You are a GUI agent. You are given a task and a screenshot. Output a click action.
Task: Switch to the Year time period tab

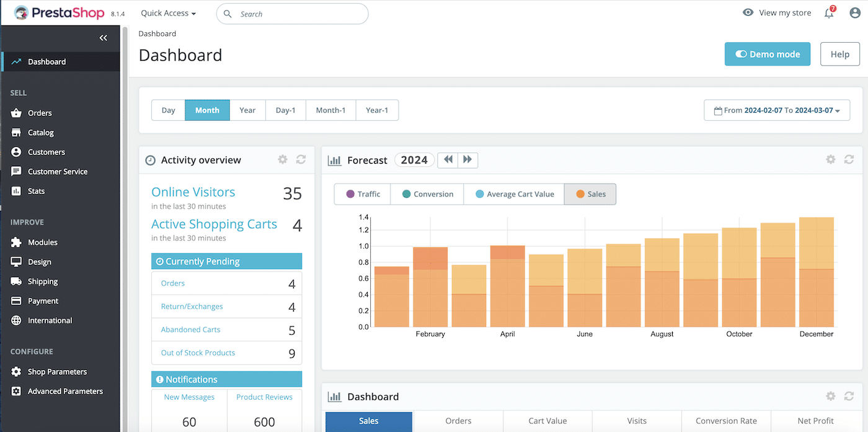(x=247, y=110)
